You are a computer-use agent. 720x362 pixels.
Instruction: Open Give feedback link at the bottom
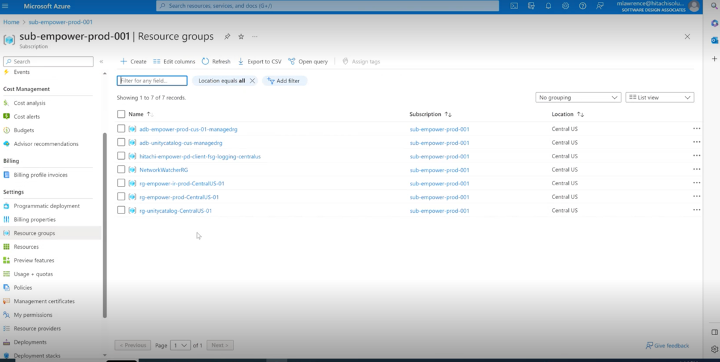(x=667, y=345)
